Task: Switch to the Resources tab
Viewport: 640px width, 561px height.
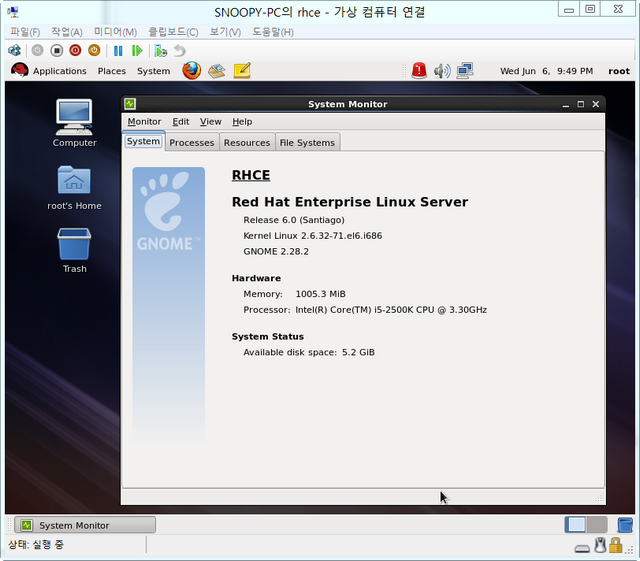Action: [x=247, y=142]
